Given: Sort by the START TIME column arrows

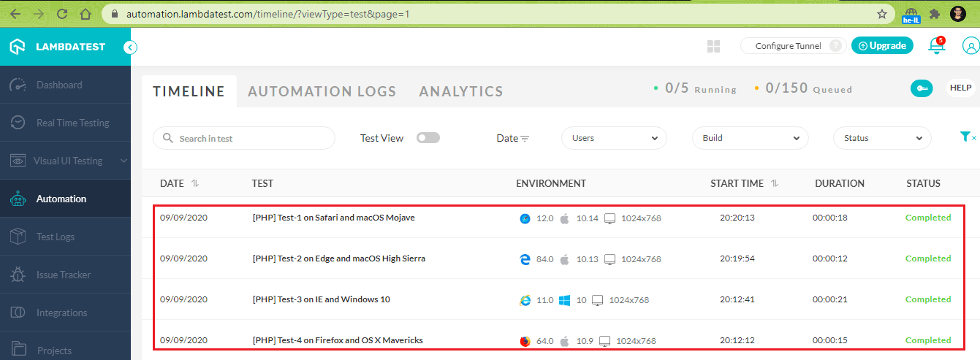Looking at the screenshot, I should (x=774, y=183).
